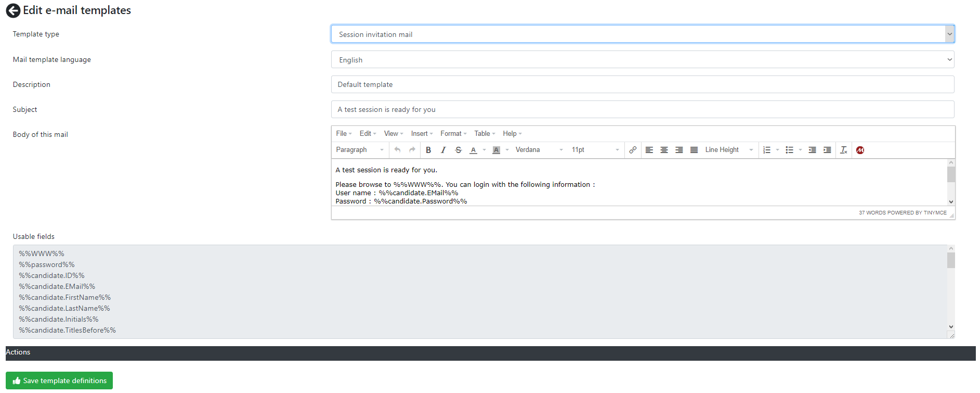980x393 pixels.
Task: Click the editor resize handle
Action: 951,215
